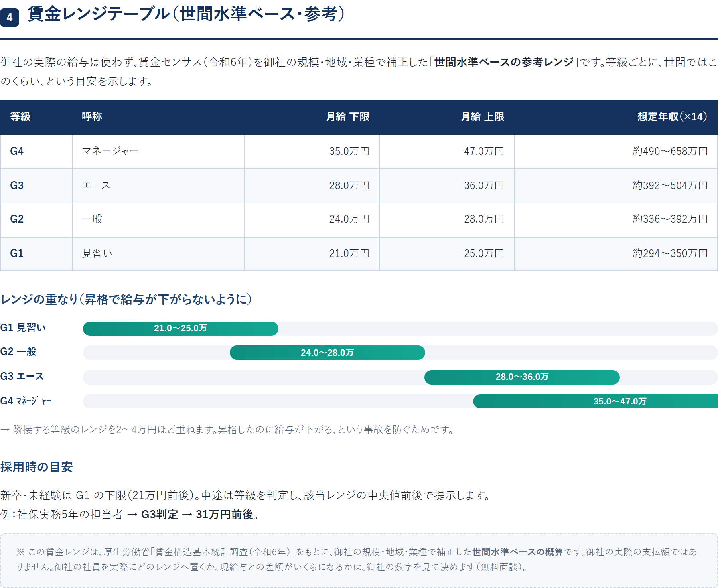Click the 約490〜658万円 annual income cell

616,152
